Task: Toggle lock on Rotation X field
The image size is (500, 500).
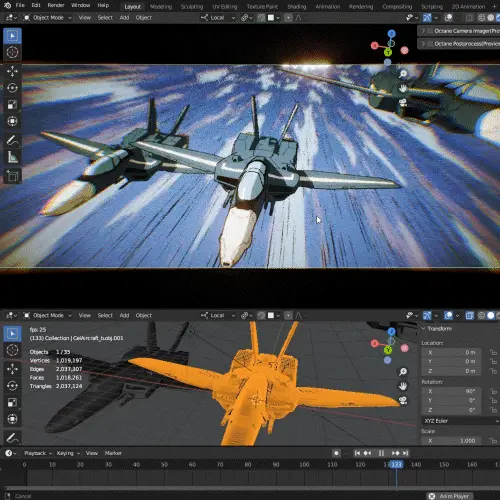Action: pos(493,391)
